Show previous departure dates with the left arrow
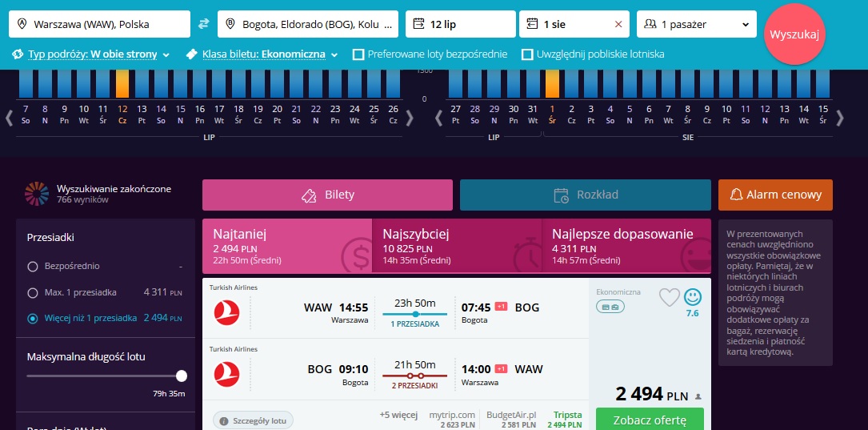868x430 pixels. coord(9,118)
